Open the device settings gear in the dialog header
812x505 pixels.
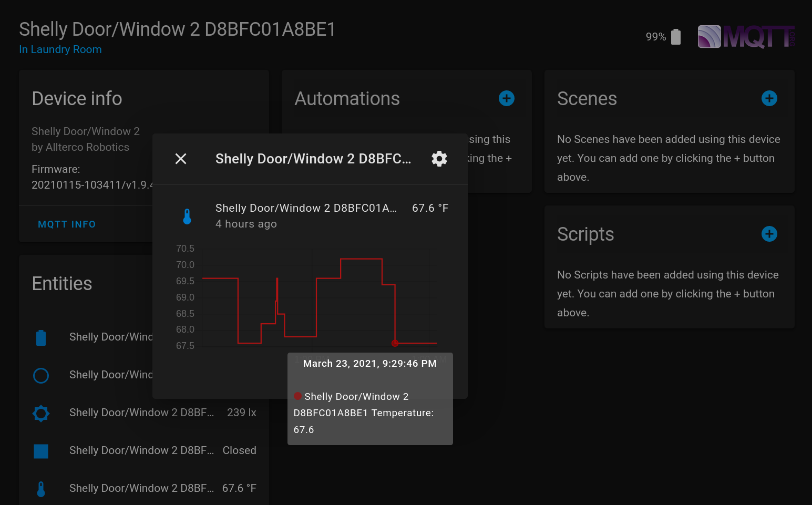439,158
